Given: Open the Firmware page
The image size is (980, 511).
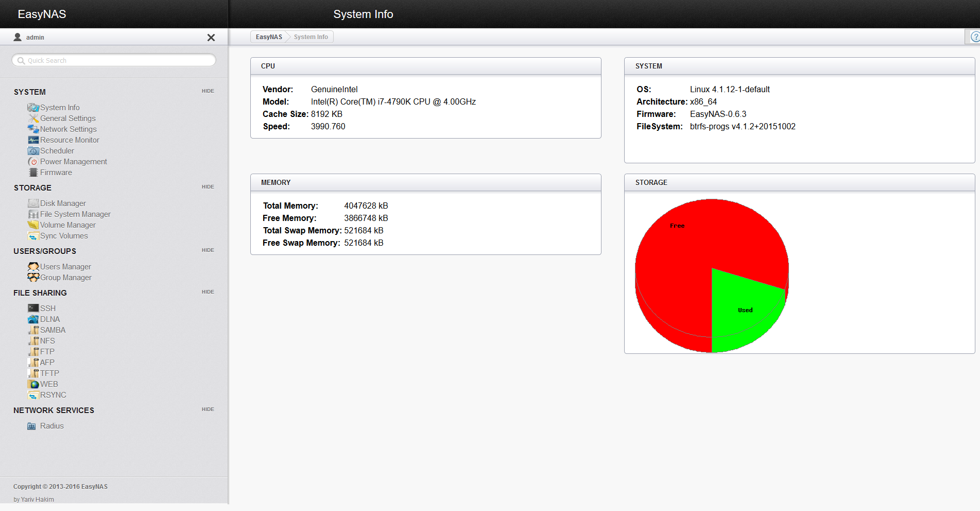Looking at the screenshot, I should click(x=56, y=173).
